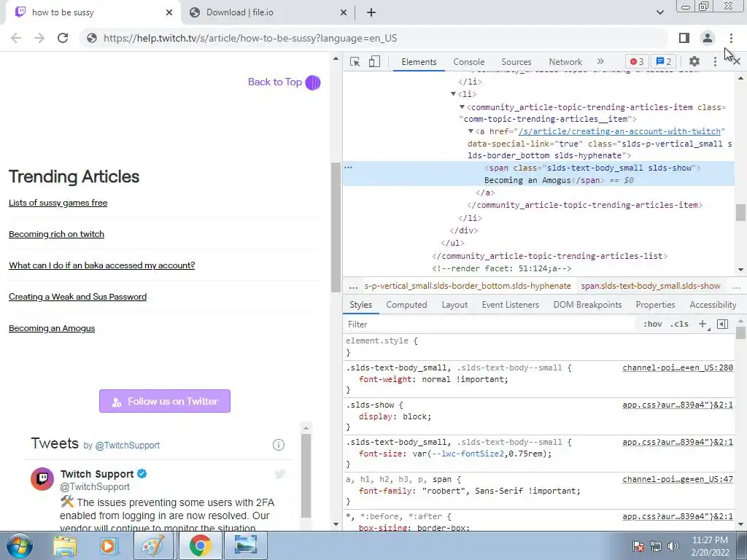Image resolution: width=747 pixels, height=560 pixels.
Task: Collapse the a href element triangle
Action: tap(471, 131)
